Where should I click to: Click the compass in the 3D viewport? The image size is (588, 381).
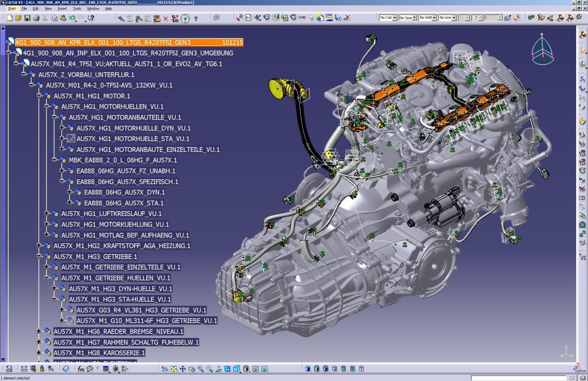543,49
